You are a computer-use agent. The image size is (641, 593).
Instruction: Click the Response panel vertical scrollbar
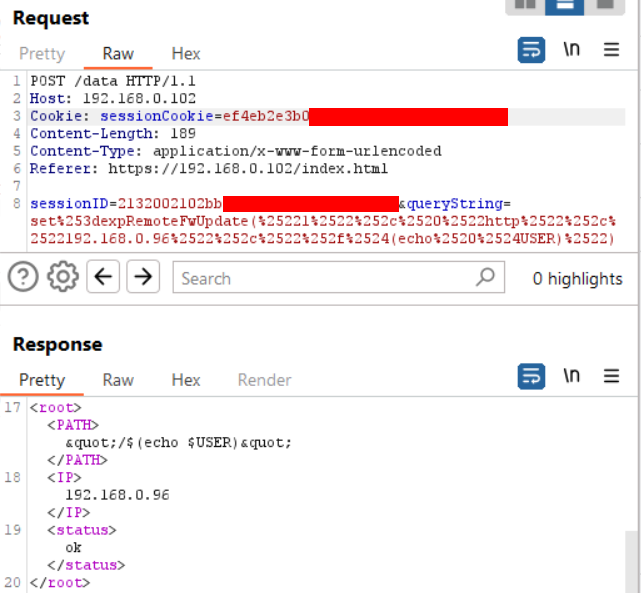tap(631, 560)
